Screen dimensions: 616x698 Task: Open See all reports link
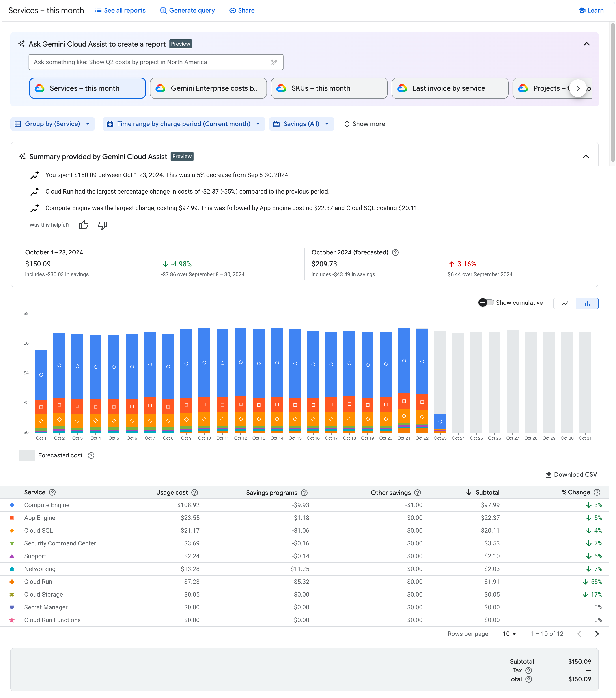point(120,11)
